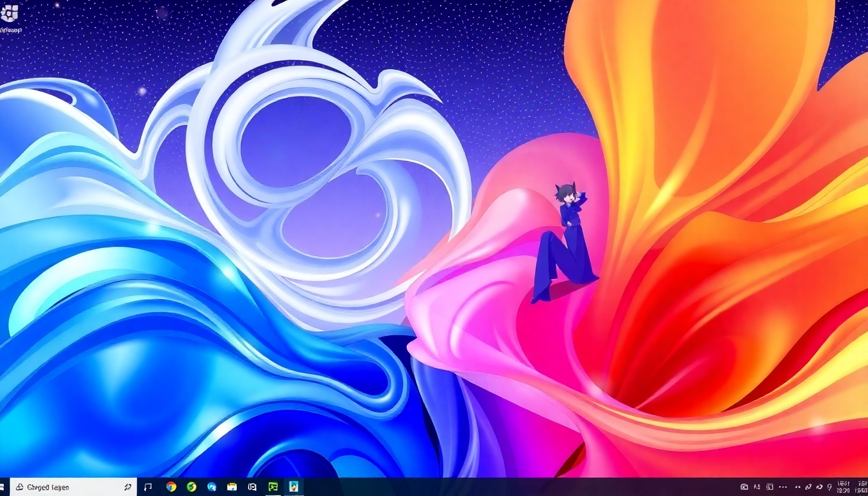Switch to the light-blue highlighted app on the taskbar
Viewport: 868px width, 496px height.
294,487
